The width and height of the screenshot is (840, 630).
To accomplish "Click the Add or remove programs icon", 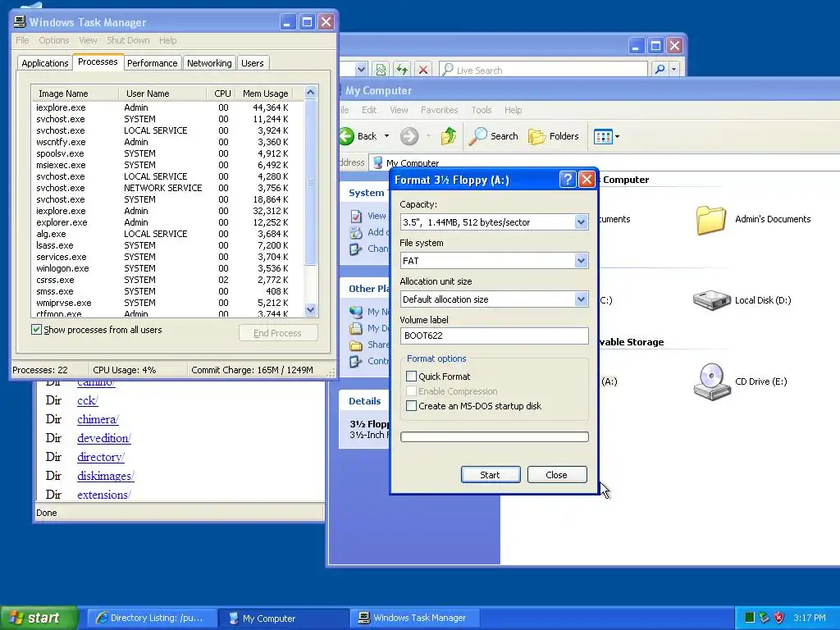I will click(x=356, y=232).
